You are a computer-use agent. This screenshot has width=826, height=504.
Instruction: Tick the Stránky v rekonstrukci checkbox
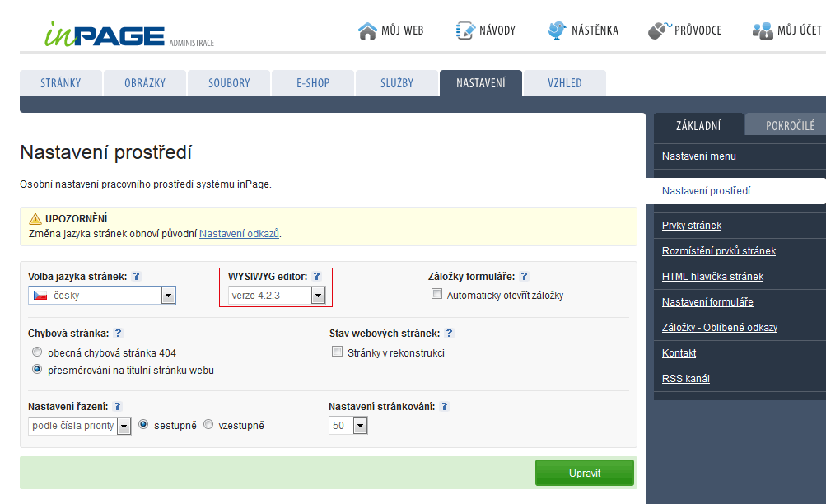pyautogui.click(x=337, y=352)
